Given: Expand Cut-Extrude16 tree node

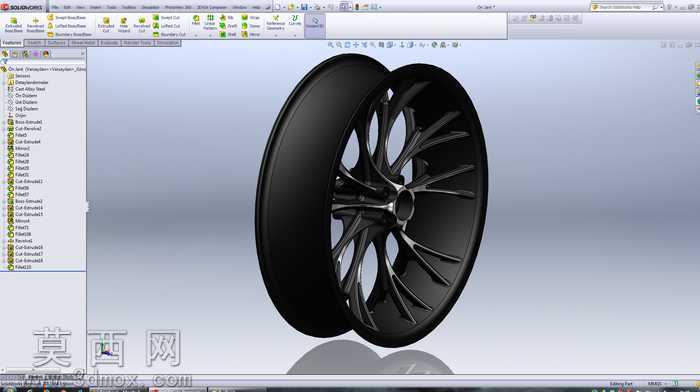Looking at the screenshot, I should (4, 247).
